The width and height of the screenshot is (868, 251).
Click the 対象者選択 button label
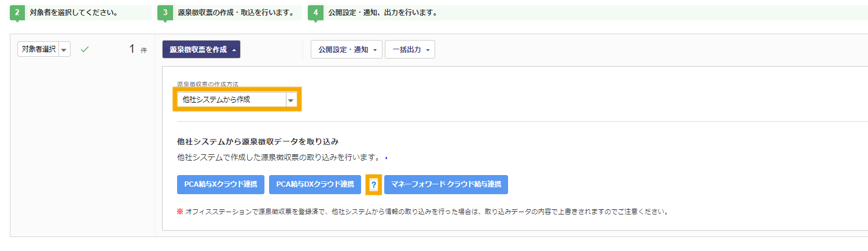[x=38, y=50]
